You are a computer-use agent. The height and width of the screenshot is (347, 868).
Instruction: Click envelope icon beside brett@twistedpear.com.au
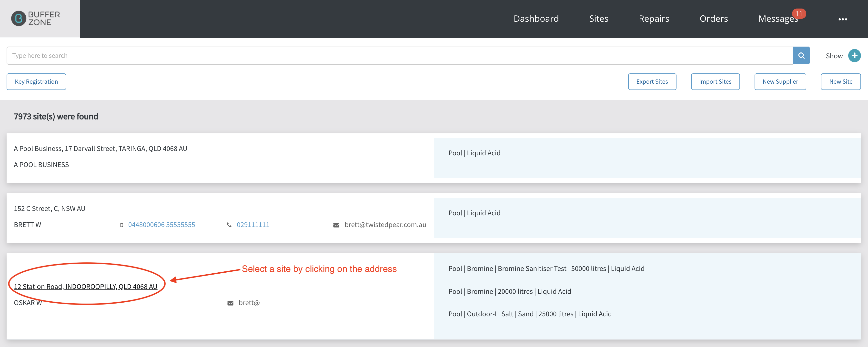(x=336, y=225)
